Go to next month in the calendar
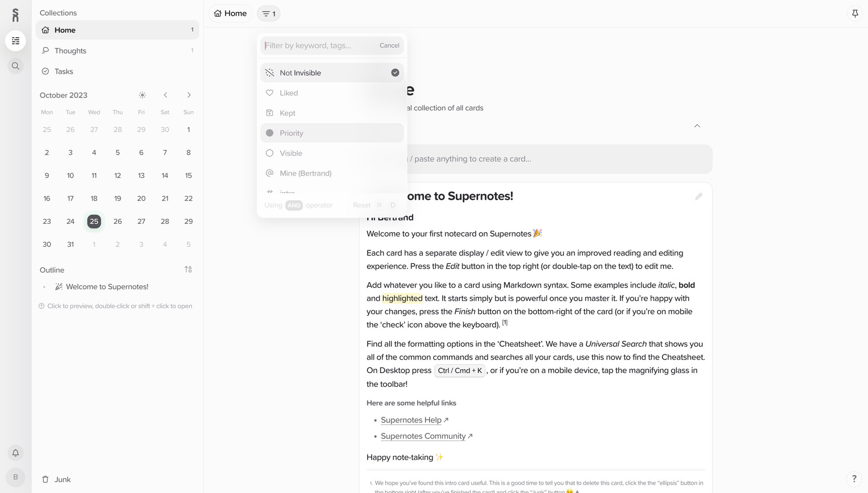 point(189,95)
